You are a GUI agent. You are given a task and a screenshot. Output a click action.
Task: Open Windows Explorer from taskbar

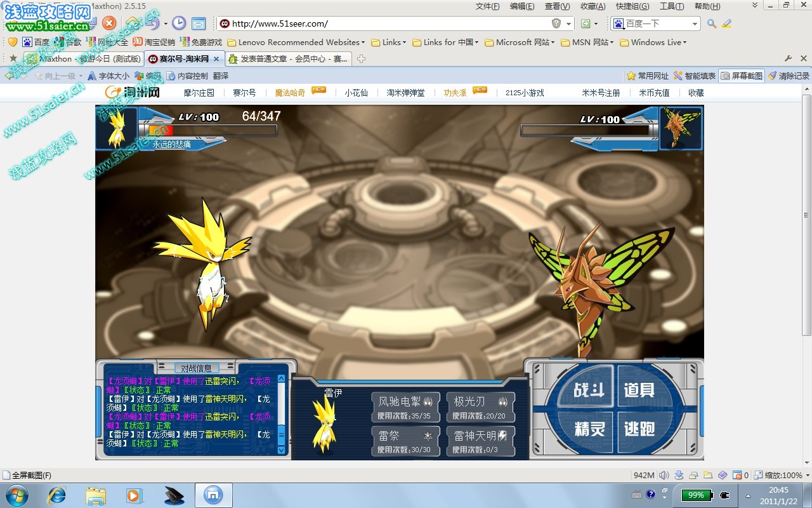96,495
